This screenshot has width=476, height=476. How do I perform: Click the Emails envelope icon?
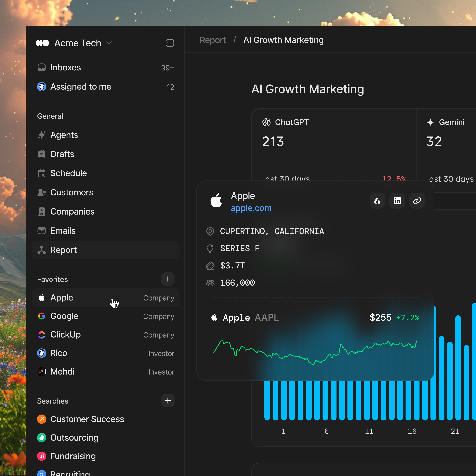tap(42, 231)
